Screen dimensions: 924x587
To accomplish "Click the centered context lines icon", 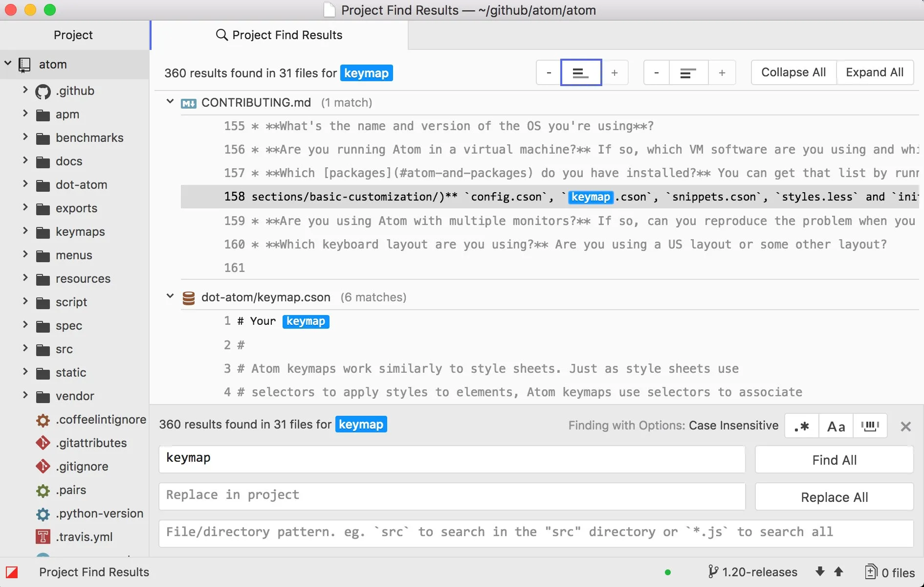I will coord(581,73).
